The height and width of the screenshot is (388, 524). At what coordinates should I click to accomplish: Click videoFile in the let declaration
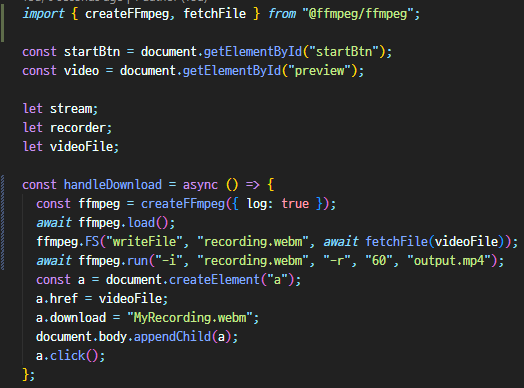tap(81, 147)
